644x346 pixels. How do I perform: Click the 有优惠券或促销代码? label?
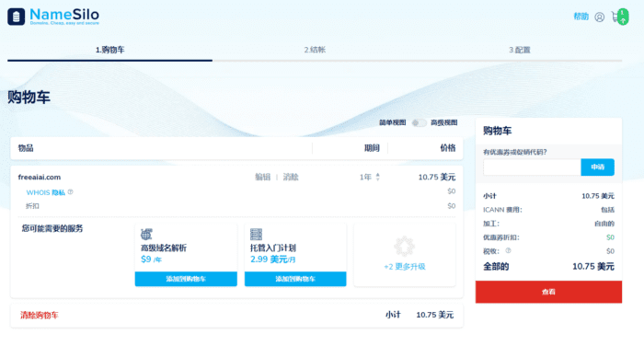(x=515, y=152)
